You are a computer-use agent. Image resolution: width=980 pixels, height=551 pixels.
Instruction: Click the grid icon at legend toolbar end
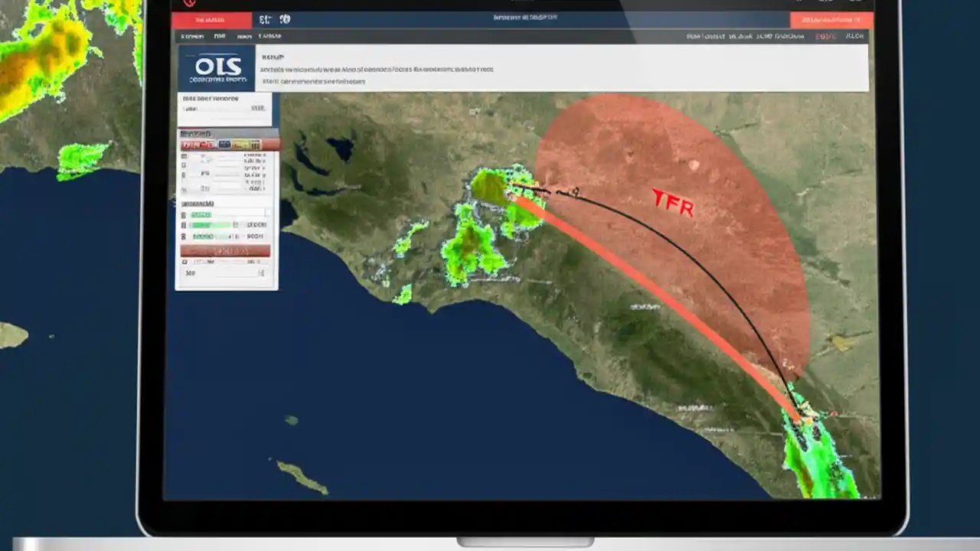click(255, 145)
